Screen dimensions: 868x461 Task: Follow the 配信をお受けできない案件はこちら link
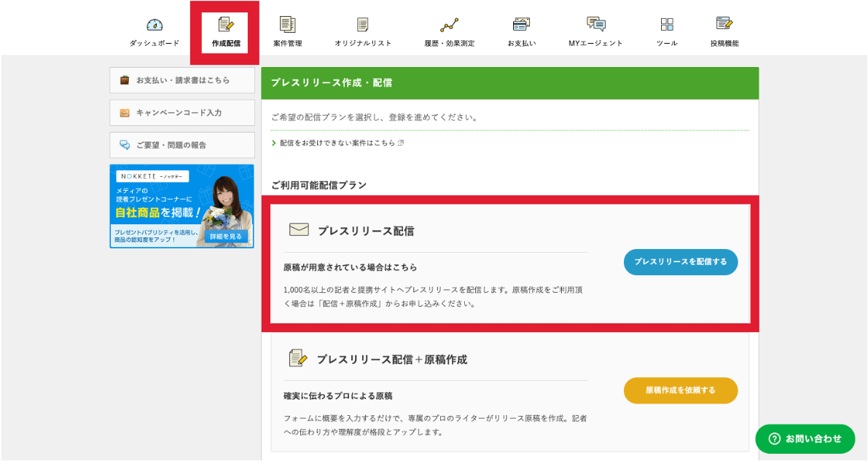(337, 143)
